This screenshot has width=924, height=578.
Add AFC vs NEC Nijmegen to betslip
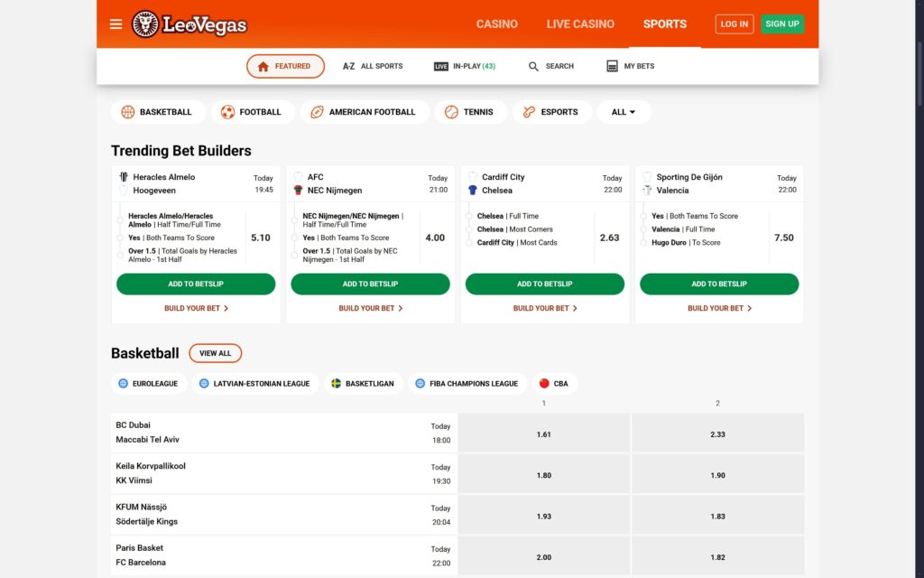pos(370,284)
